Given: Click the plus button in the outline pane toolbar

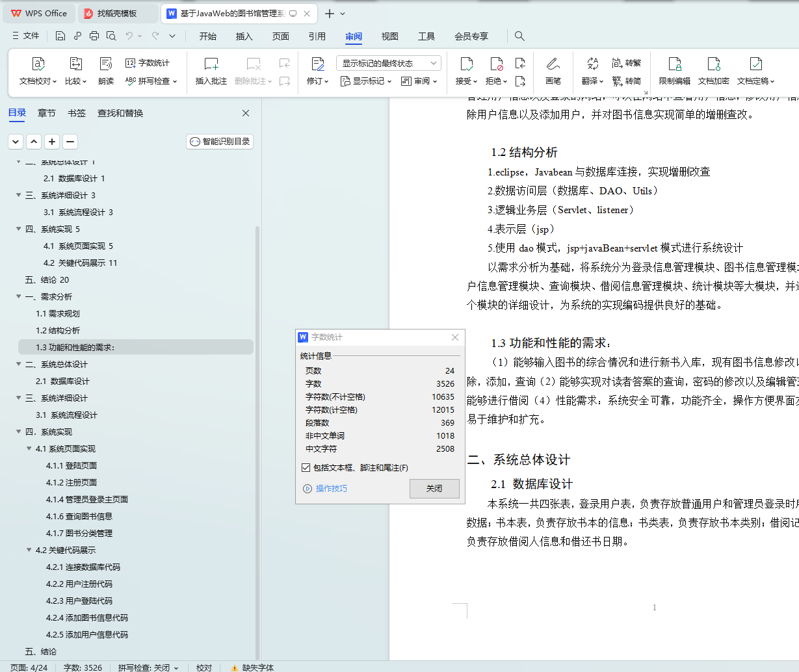Looking at the screenshot, I should tap(52, 142).
